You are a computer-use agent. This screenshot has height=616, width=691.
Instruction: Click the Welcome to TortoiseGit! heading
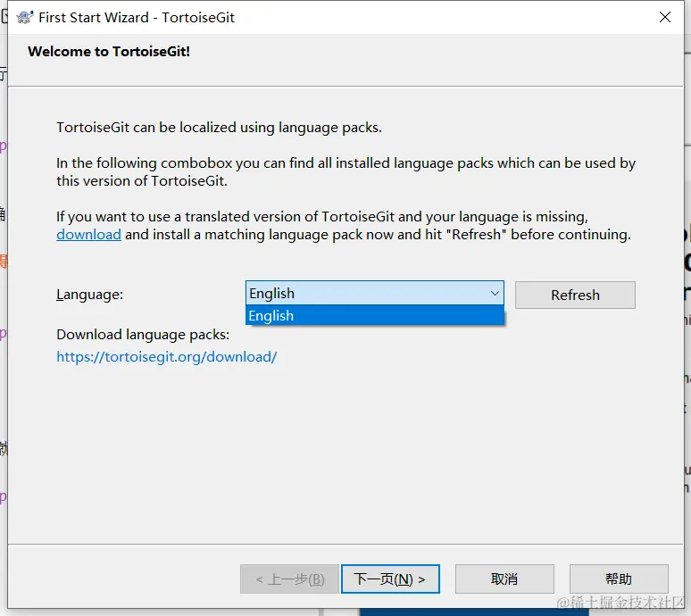pos(109,52)
